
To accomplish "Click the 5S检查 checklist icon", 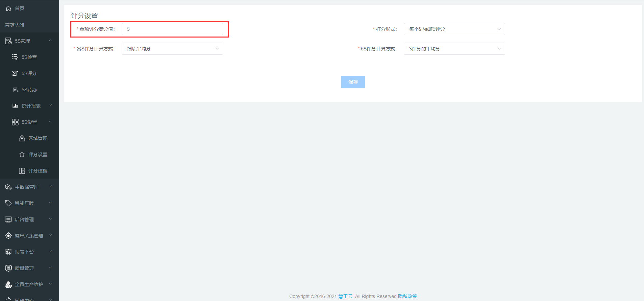I will pyautogui.click(x=15, y=57).
